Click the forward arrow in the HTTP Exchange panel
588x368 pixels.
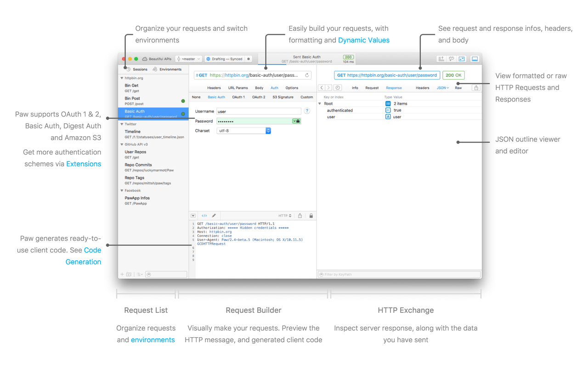click(x=328, y=87)
